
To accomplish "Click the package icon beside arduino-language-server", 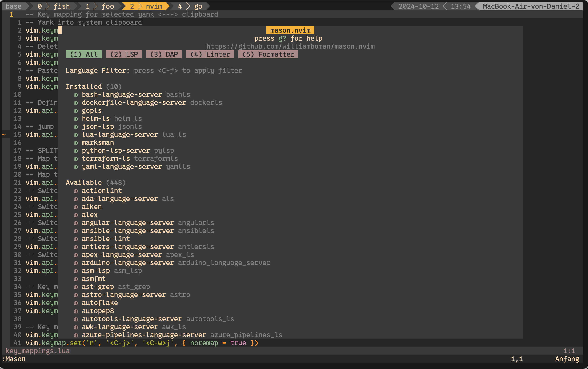I will pyautogui.click(x=76, y=263).
